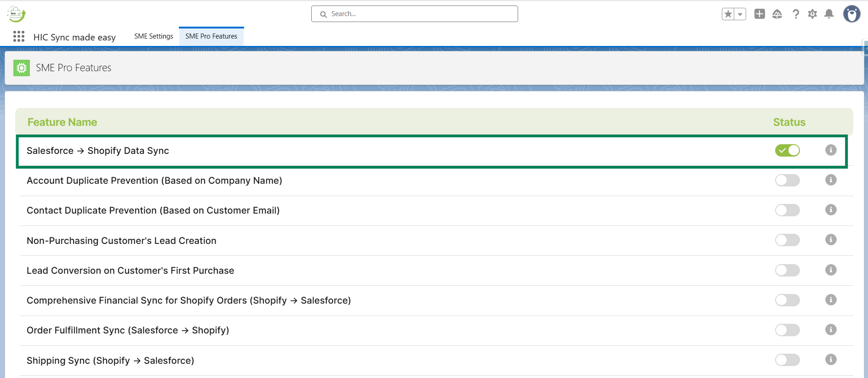This screenshot has width=868, height=378.
Task: Enable Account Duplicate Prevention toggle
Action: [x=788, y=180]
